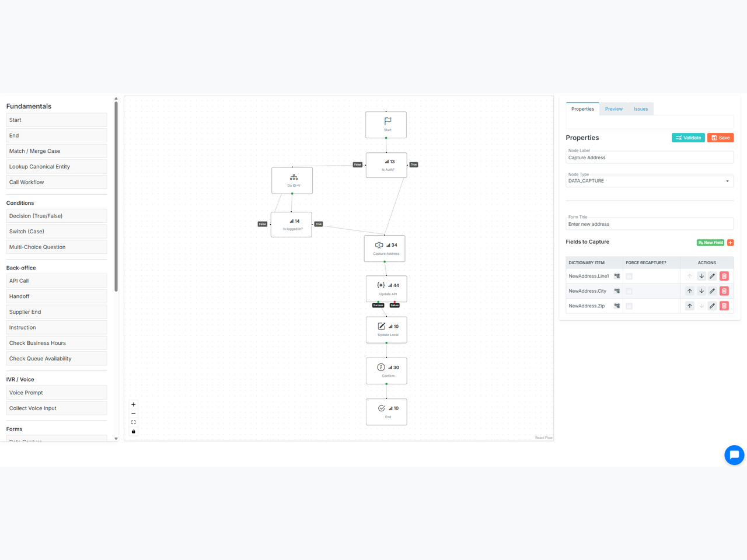Image resolution: width=747 pixels, height=560 pixels.
Task: Toggle canvas interactivity lock icon
Action: click(133, 432)
